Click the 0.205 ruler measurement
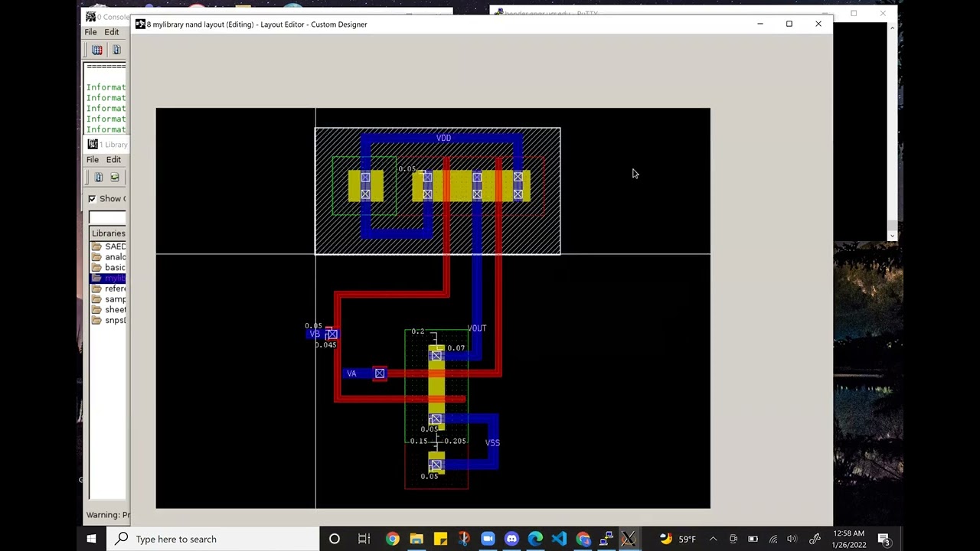The image size is (980, 551). 455,442
